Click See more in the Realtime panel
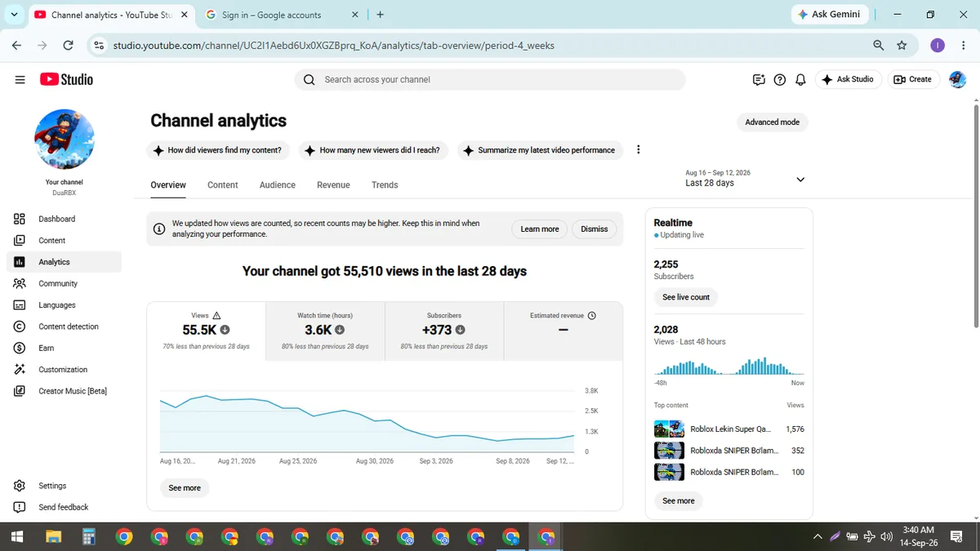 [x=679, y=500]
